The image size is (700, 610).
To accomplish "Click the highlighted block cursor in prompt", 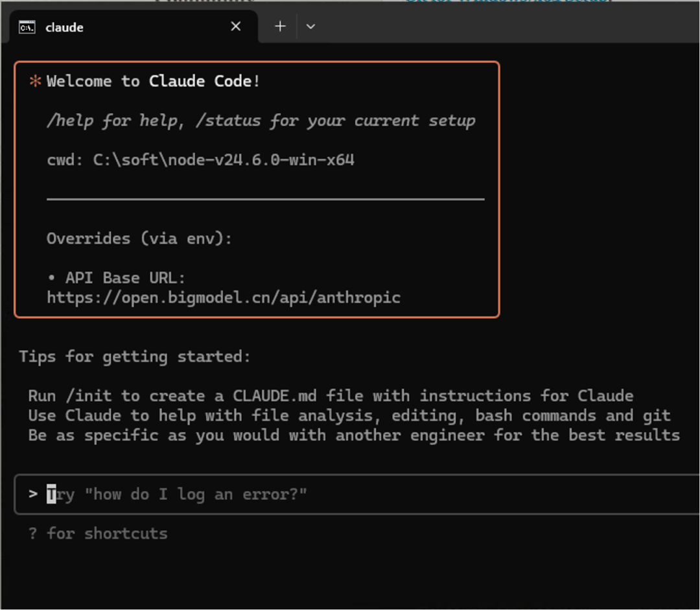I will click(51, 495).
